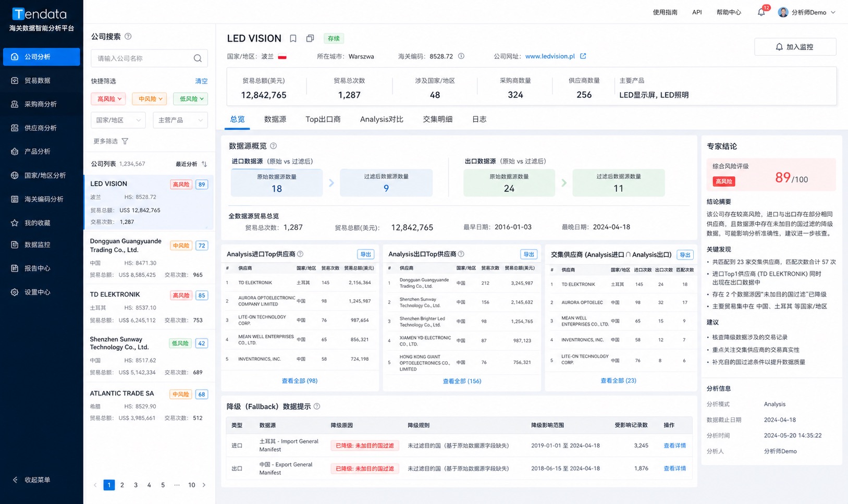848x504 pixels.
Task: Click the notification bell icon
Action: [761, 13]
